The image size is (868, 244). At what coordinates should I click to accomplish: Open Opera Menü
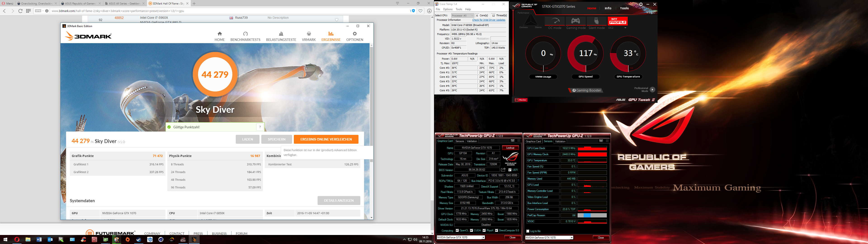click(7, 3)
